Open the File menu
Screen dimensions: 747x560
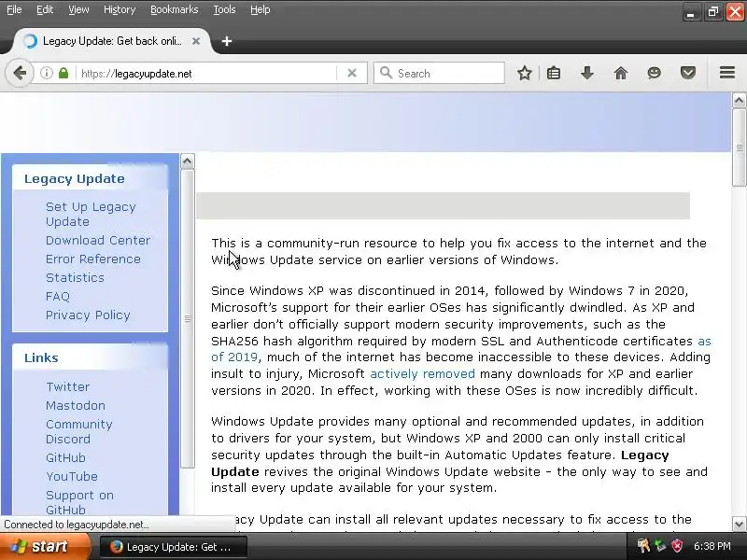[x=14, y=9]
